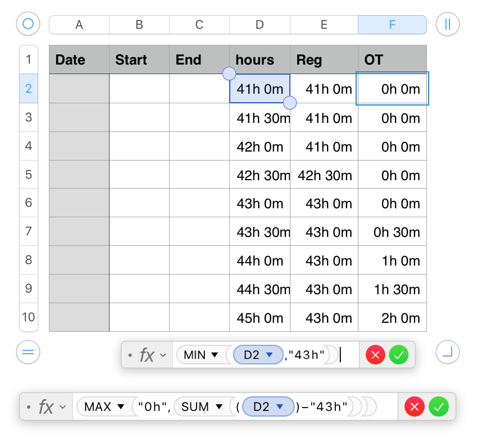Open the MAX function token dropdown
Image resolution: width=482 pixels, height=448 pixels.
[120, 406]
